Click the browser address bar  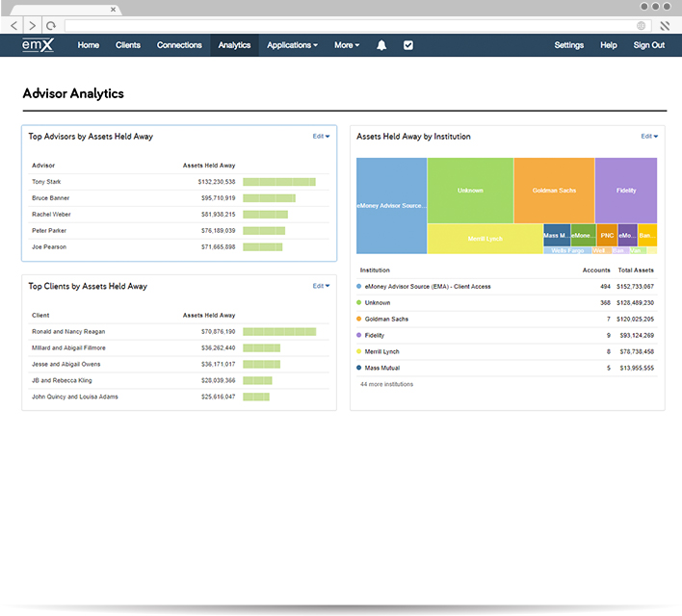tap(357, 26)
